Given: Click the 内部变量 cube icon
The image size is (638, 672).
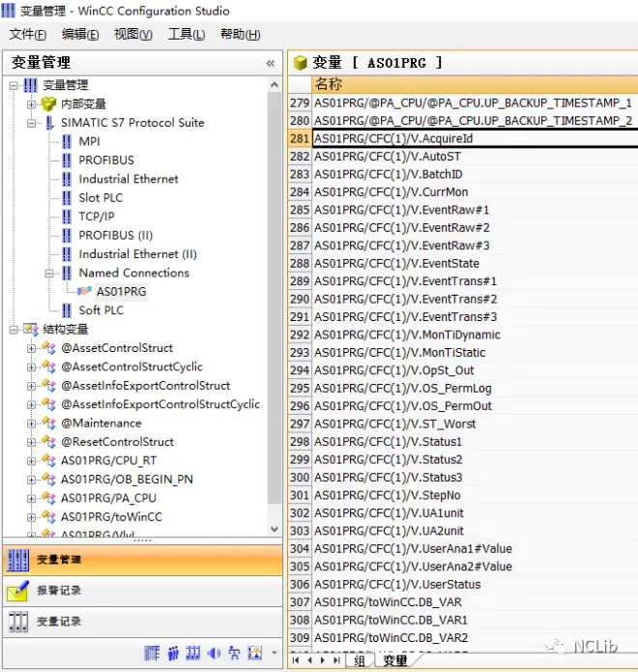Looking at the screenshot, I should (x=49, y=103).
